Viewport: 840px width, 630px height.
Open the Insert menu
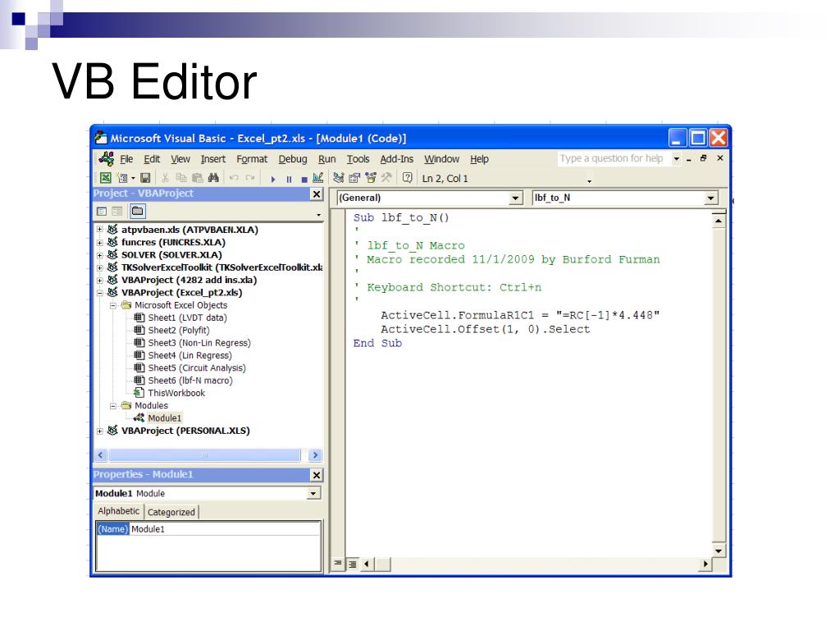(213, 159)
